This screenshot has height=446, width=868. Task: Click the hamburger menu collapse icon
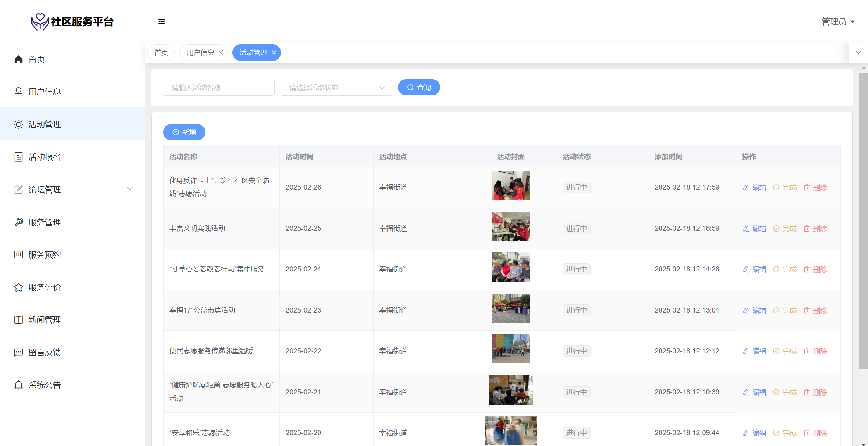coord(162,22)
